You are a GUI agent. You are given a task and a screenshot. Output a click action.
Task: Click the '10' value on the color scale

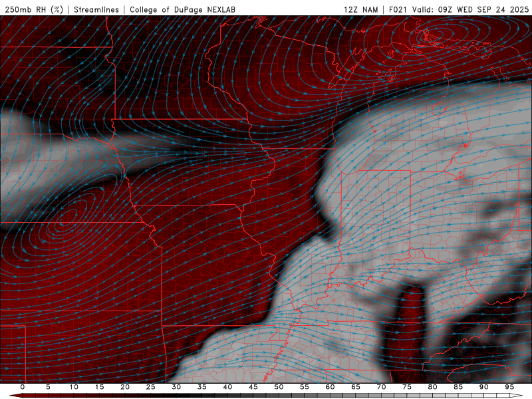(x=74, y=387)
